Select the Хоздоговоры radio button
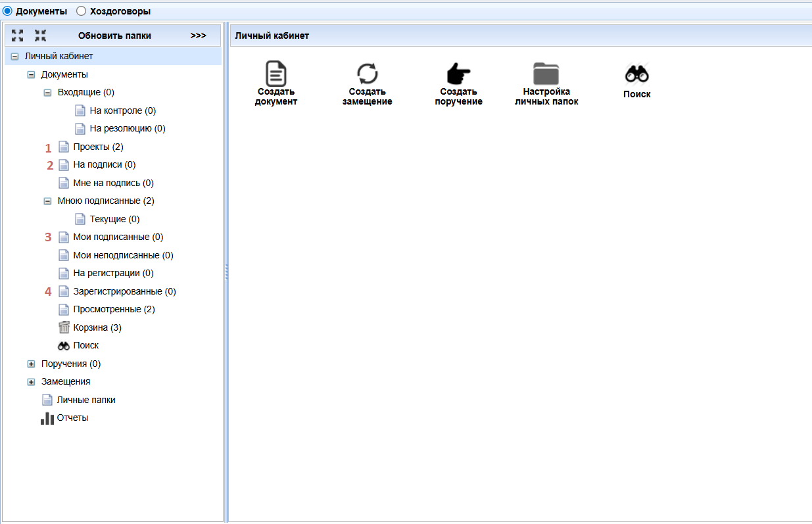 tap(82, 11)
